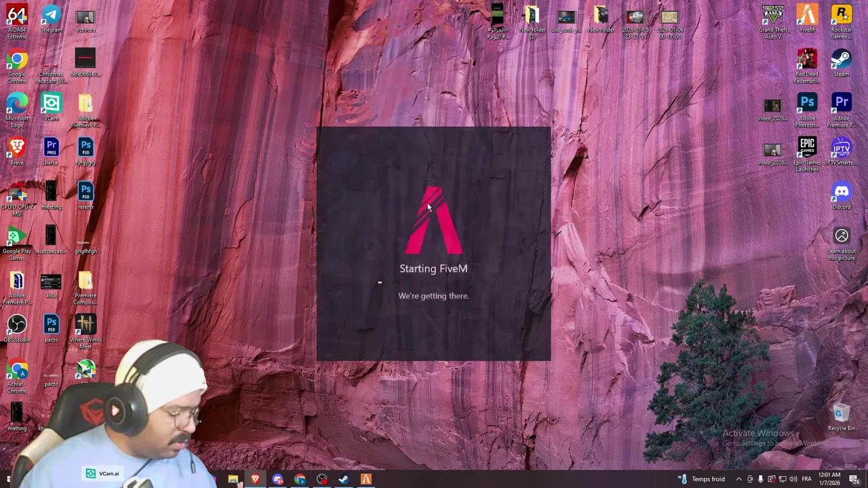
Task: Open Adobe Premiere Pro shortcut near Photoshop
Action: [x=842, y=110]
